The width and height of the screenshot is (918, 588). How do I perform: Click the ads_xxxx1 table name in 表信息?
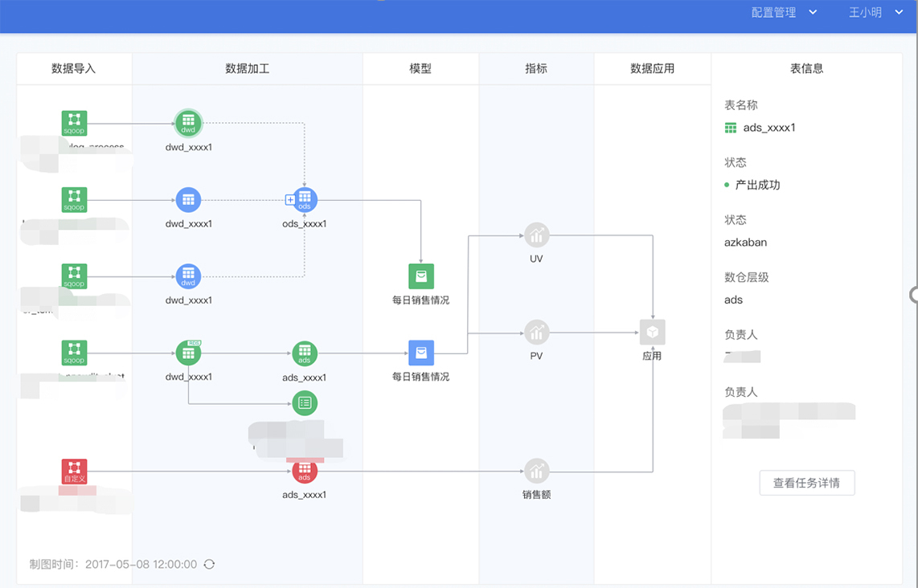tap(768, 128)
